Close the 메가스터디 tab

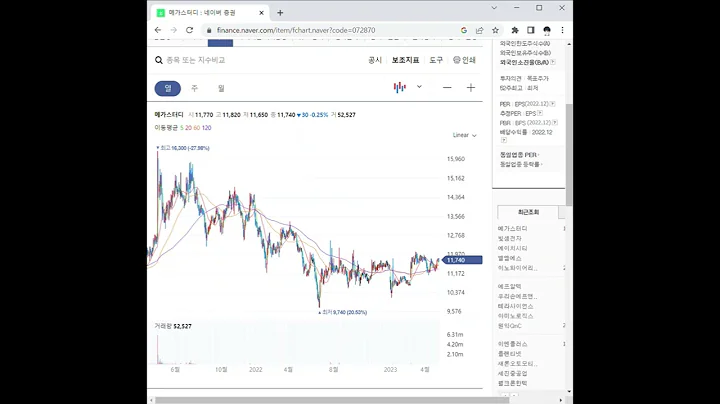coord(261,13)
